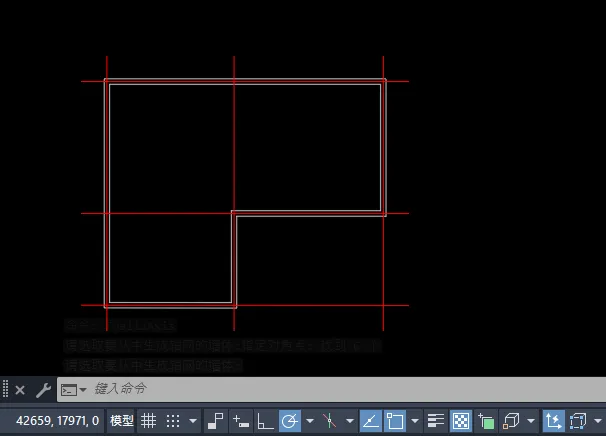Click the command line drag grip handle
The image size is (606, 436).
coord(5,389)
